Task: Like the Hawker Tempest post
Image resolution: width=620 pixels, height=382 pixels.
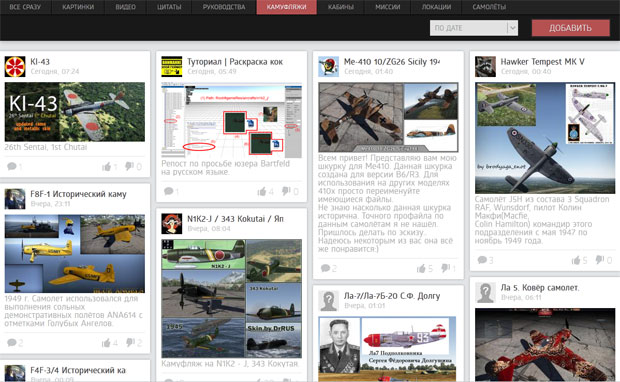Action: pos(579,260)
